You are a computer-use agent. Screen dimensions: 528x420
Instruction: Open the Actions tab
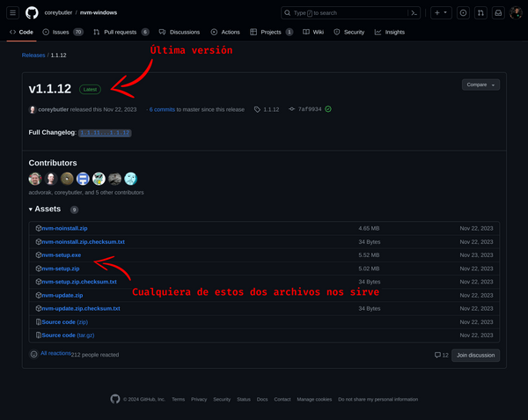click(202, 32)
